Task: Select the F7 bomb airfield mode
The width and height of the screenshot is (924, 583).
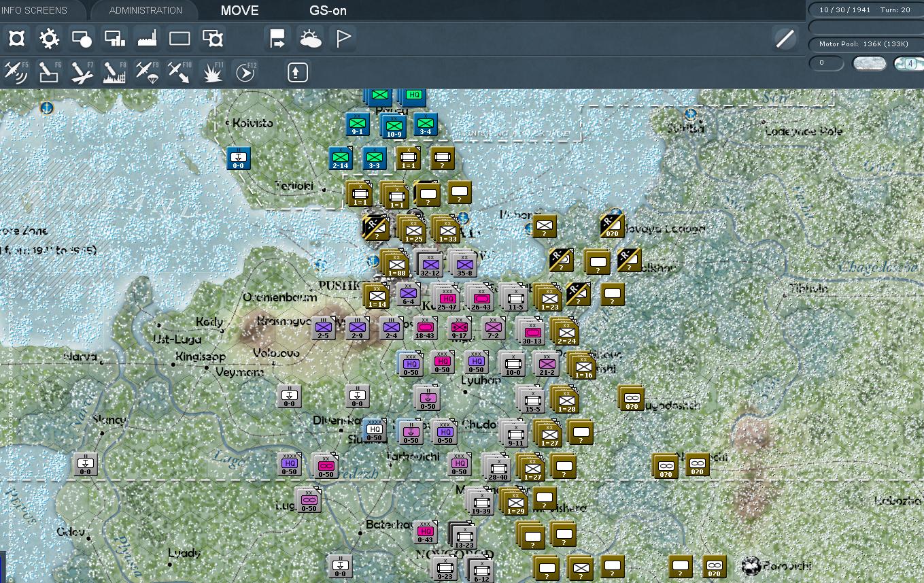Action: coord(82,71)
